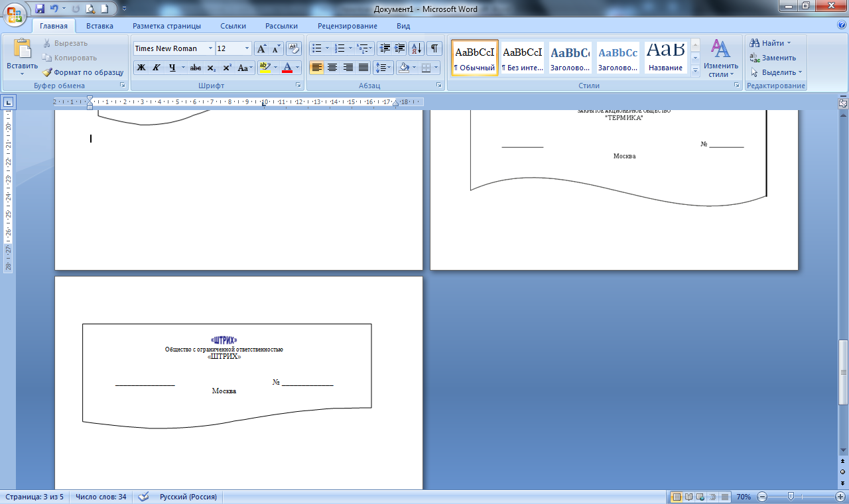
Task: Click the ШТРИХ WordArt title in document
Action: (224, 340)
